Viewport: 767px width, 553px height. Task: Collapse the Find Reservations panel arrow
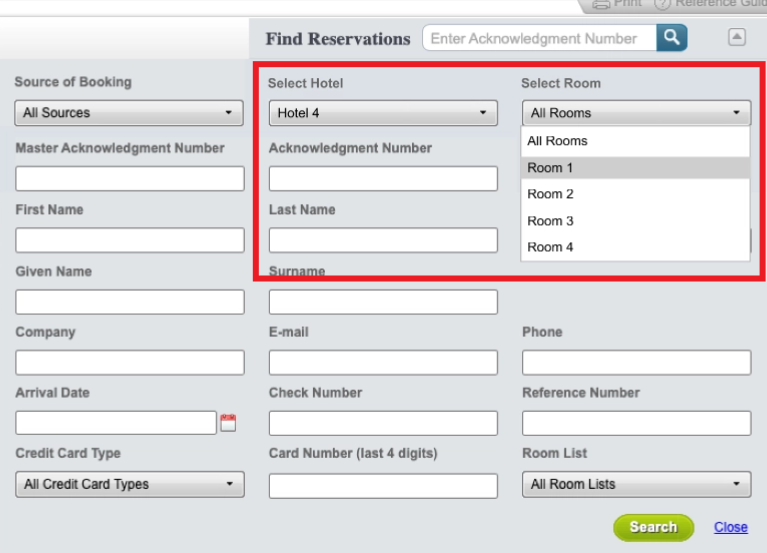click(737, 37)
